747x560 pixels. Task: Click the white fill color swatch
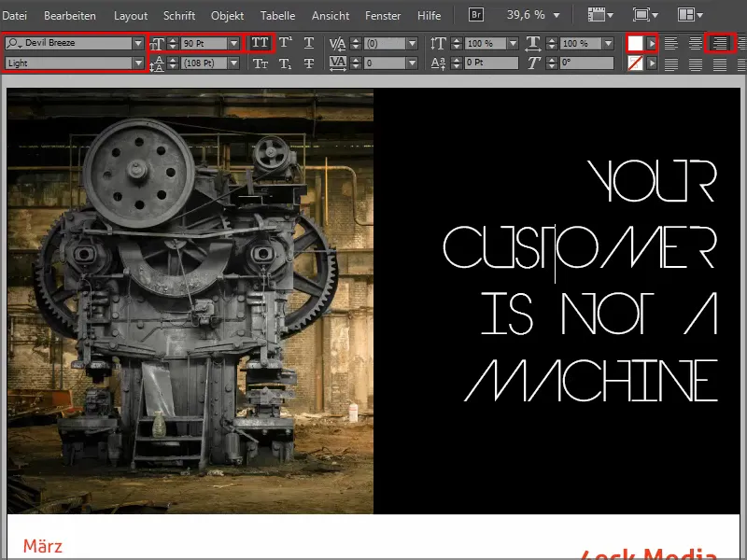pos(635,43)
